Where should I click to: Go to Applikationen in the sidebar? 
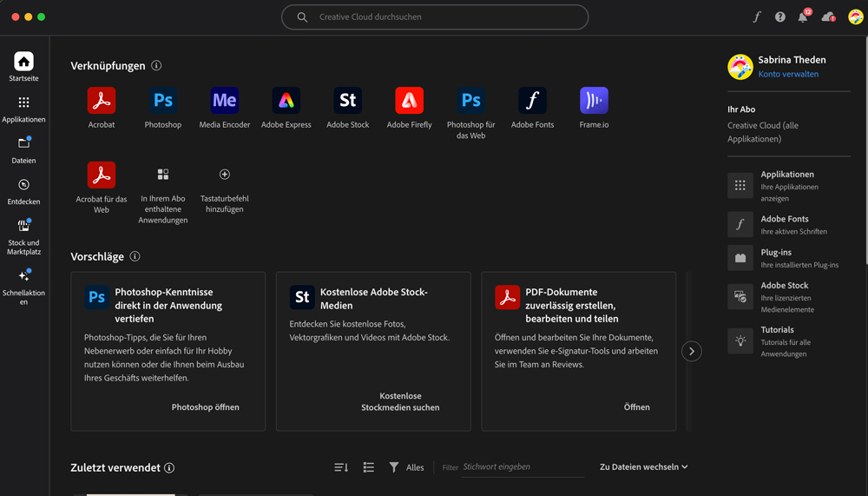[23, 109]
